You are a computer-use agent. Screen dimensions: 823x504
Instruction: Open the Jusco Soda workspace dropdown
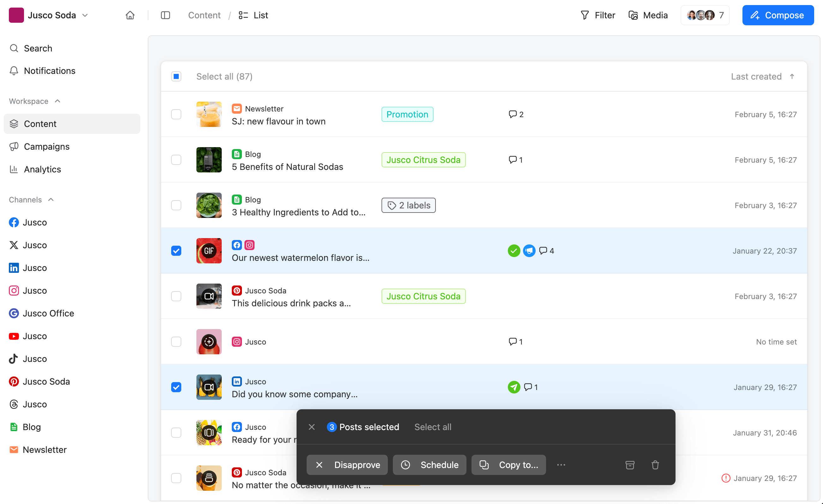point(49,15)
